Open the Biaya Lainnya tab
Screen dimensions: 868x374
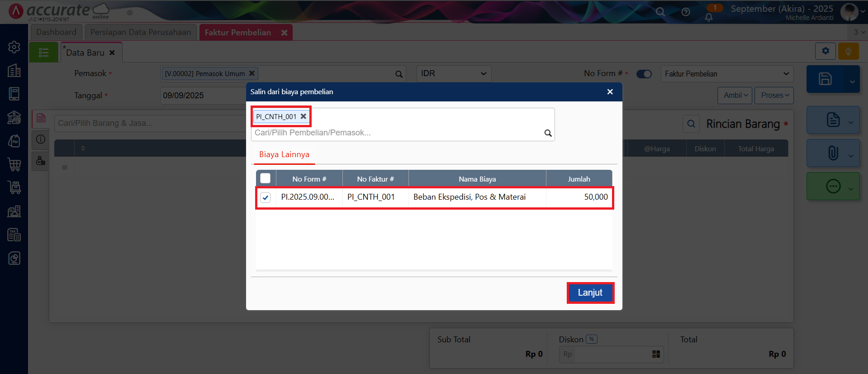(284, 154)
